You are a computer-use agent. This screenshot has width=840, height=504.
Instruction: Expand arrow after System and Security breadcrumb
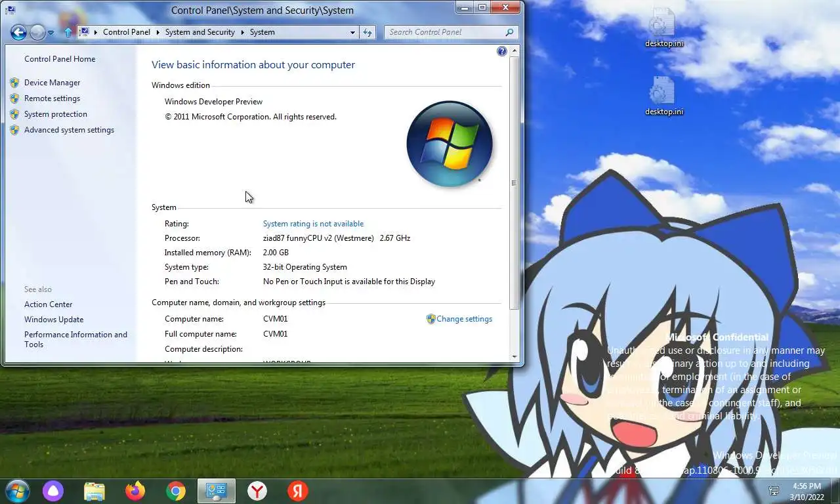pyautogui.click(x=243, y=32)
